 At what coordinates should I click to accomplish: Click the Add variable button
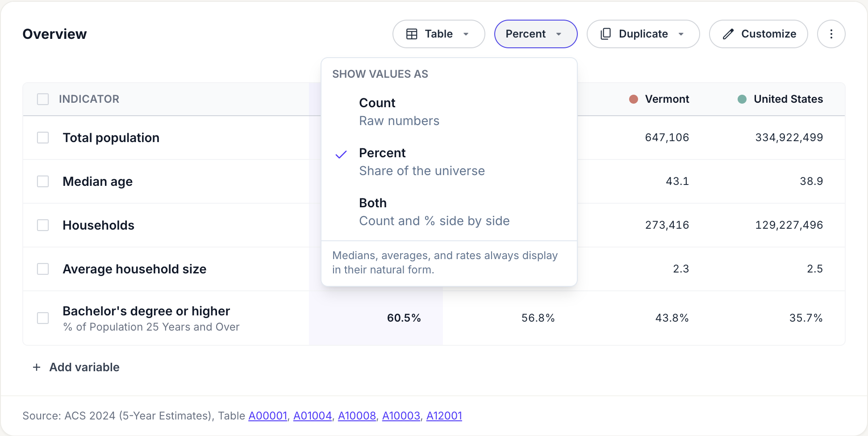tap(76, 367)
